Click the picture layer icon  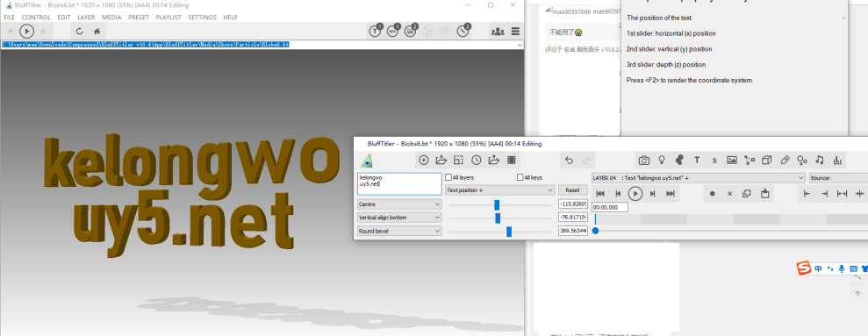[732, 161]
